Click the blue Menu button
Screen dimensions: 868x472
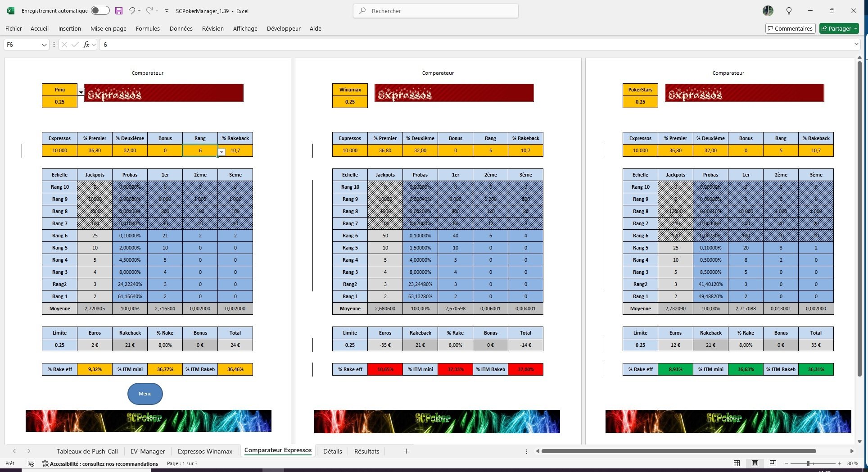[x=145, y=394]
